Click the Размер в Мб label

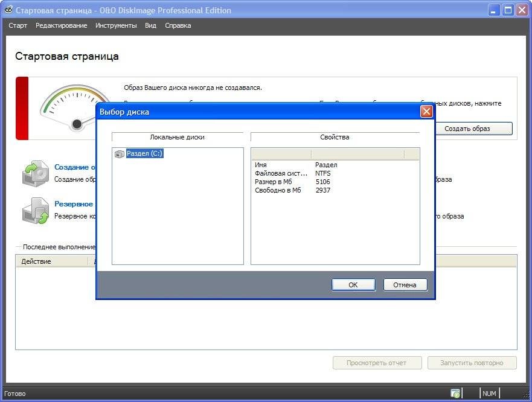[x=274, y=182]
